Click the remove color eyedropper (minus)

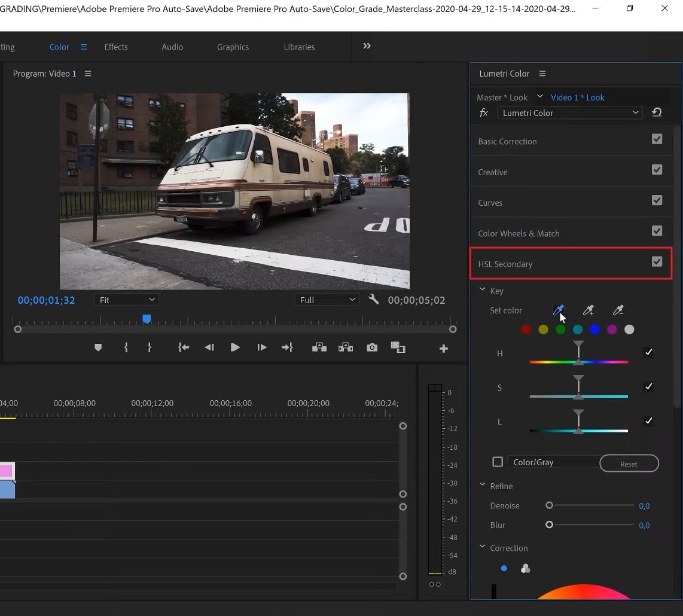pos(618,310)
